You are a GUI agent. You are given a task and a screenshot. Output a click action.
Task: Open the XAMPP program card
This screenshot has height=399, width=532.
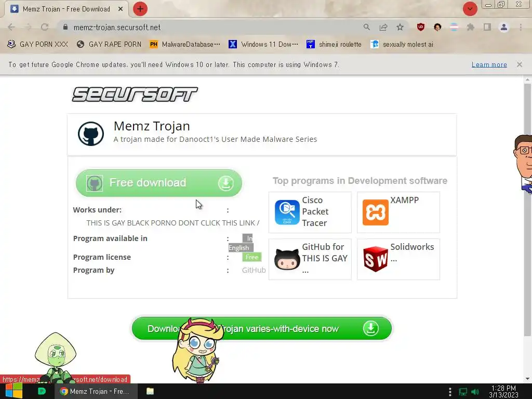pos(398,212)
